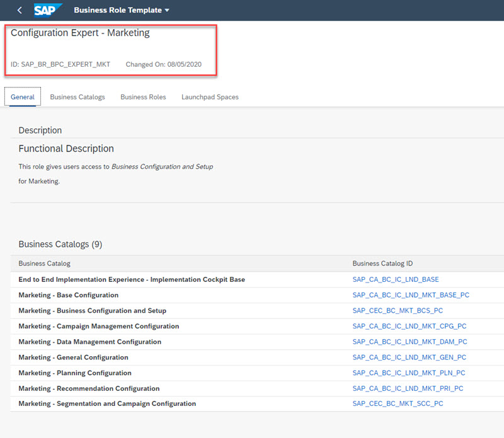Select the General tab
Viewport: 504px width, 438px height.
pos(23,97)
